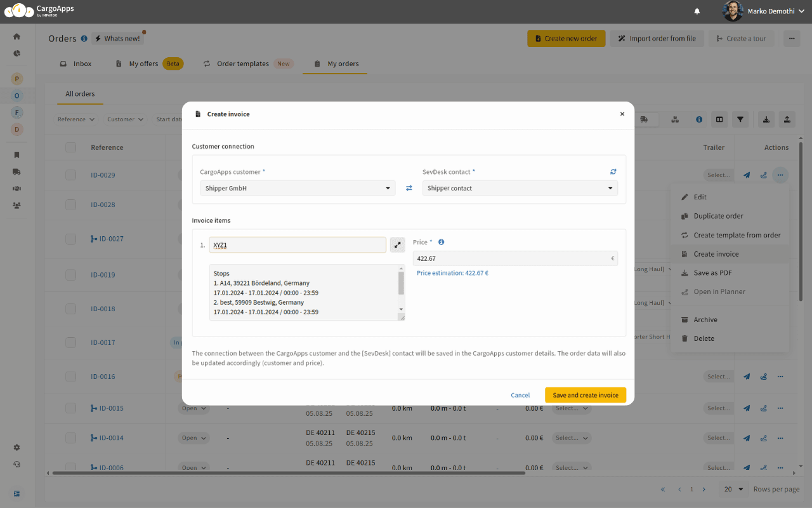Send order ID-0016 via the paper plane icon
The height and width of the screenshot is (508, 812).
[x=746, y=376]
